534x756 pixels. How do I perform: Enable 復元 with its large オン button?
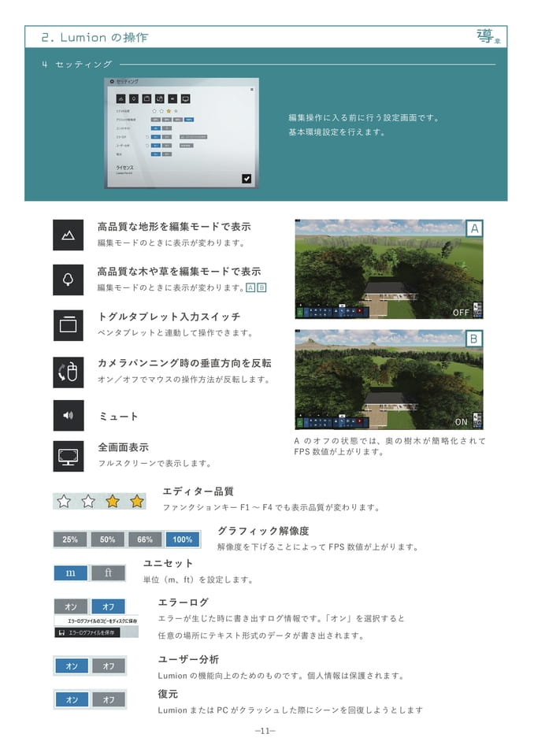[72, 699]
